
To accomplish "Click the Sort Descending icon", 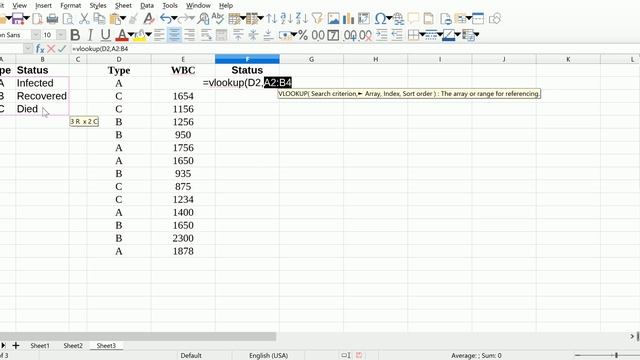I will coord(302,19).
